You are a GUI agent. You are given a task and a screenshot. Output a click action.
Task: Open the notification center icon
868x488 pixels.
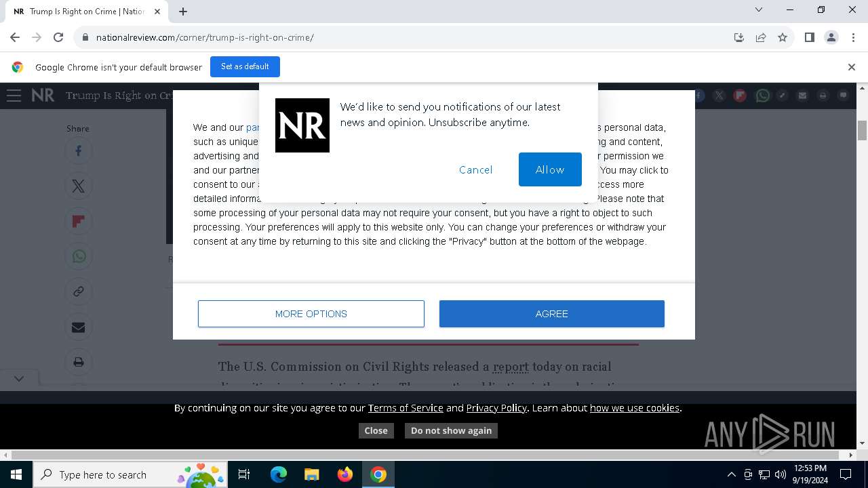846,474
